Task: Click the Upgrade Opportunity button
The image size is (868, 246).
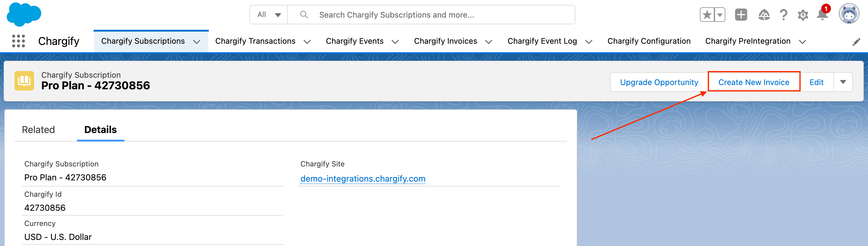Action: point(659,82)
